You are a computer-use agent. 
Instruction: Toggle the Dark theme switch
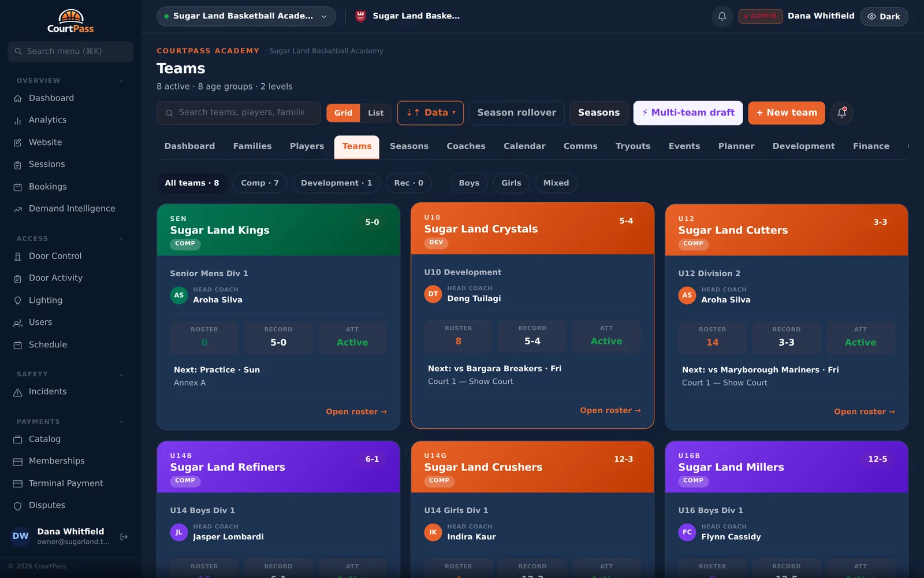tap(884, 16)
